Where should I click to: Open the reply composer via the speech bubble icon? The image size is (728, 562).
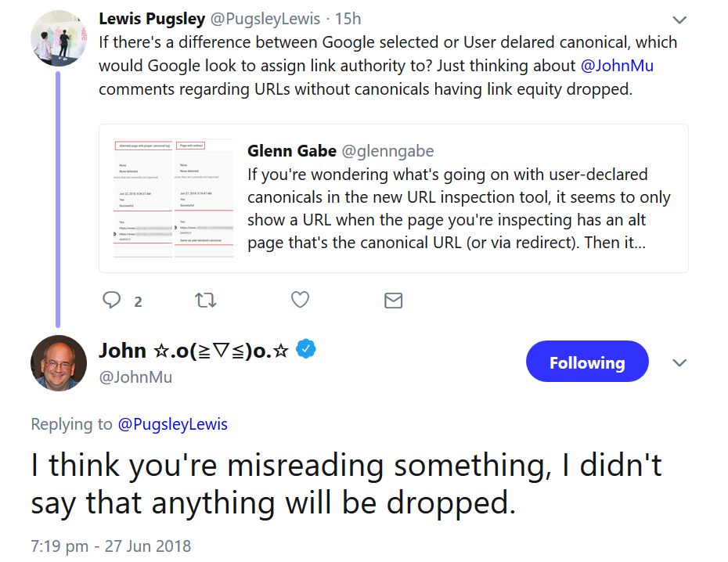tap(112, 300)
